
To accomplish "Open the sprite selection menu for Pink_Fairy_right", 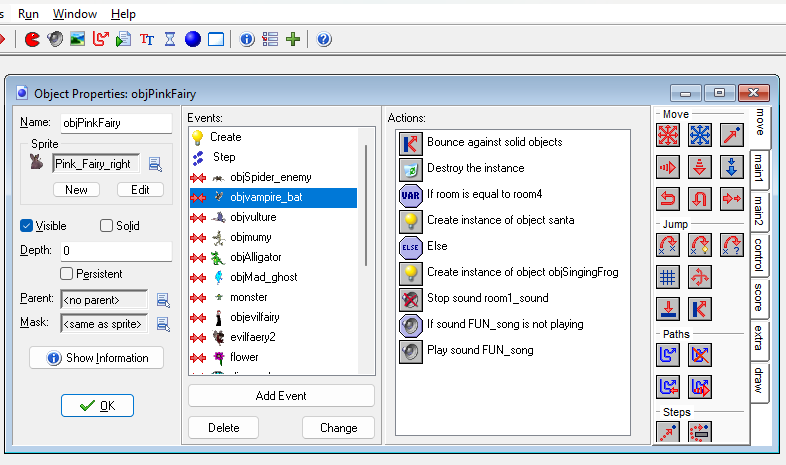I will point(155,164).
